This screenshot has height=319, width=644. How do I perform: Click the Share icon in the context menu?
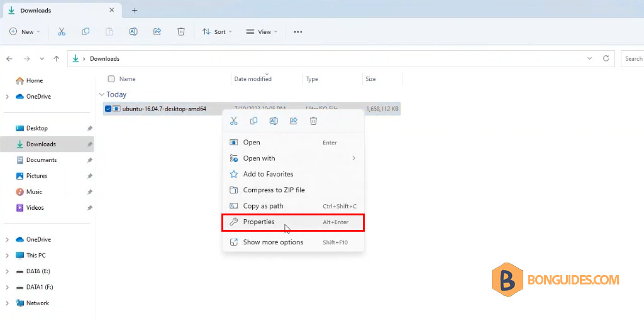(293, 121)
